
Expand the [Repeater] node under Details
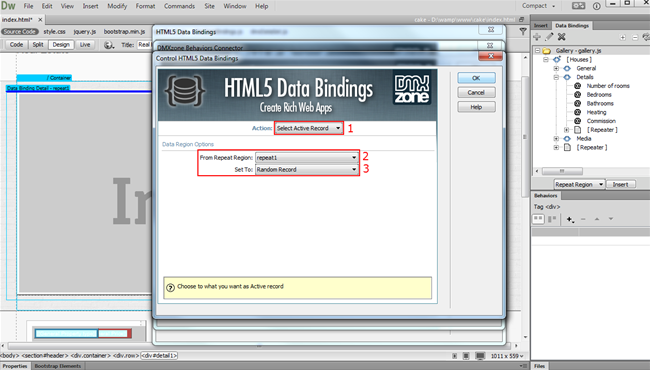point(567,130)
